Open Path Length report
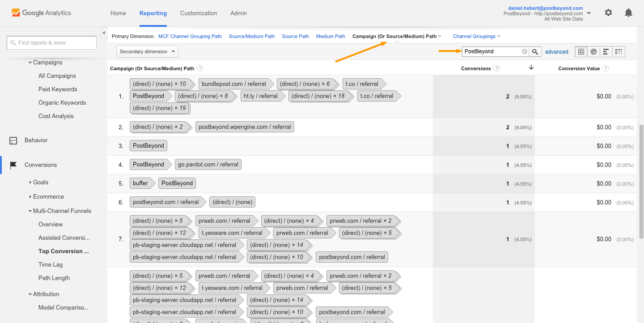The image size is (644, 323). pyautogui.click(x=54, y=278)
